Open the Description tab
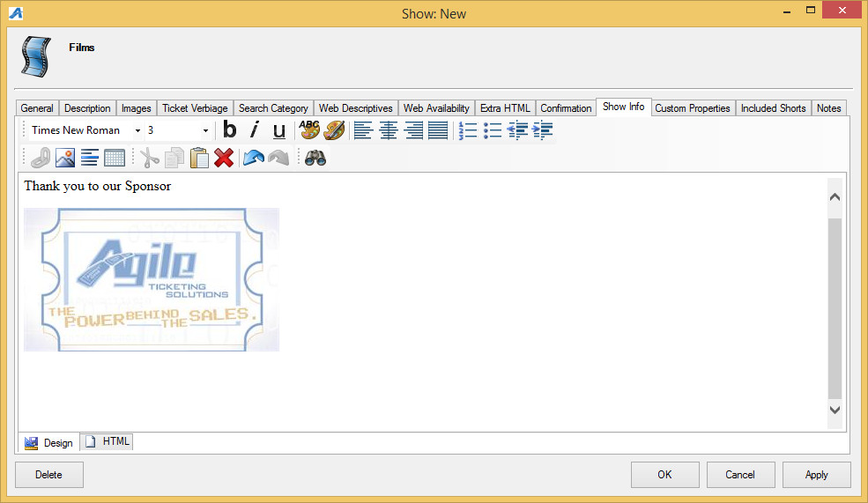 (x=87, y=108)
